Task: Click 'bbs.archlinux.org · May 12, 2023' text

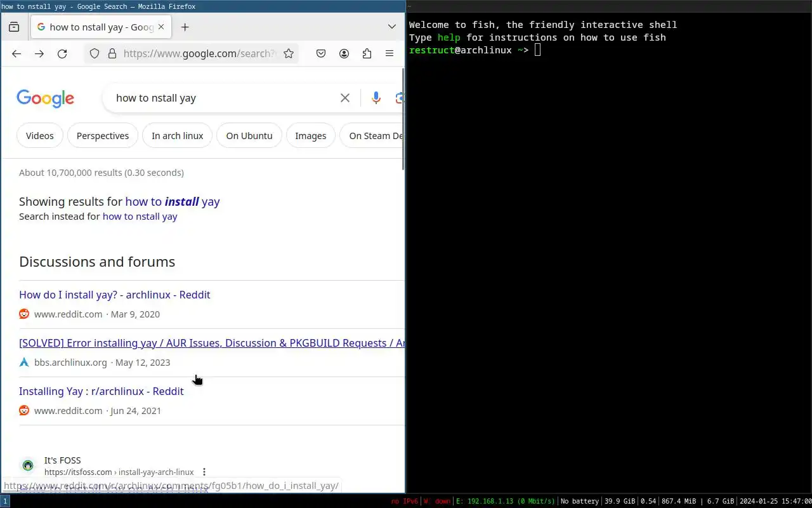Action: click(102, 363)
